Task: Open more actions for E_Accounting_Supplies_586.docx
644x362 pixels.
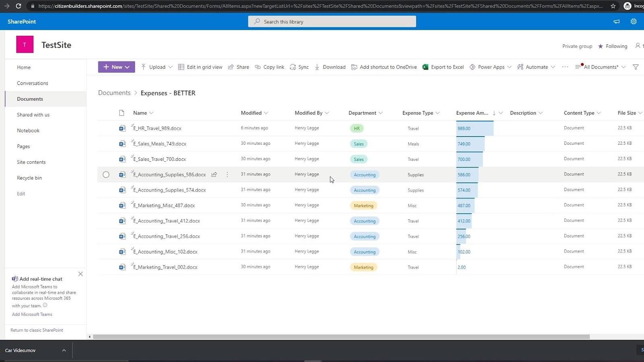Action: [x=227, y=175]
